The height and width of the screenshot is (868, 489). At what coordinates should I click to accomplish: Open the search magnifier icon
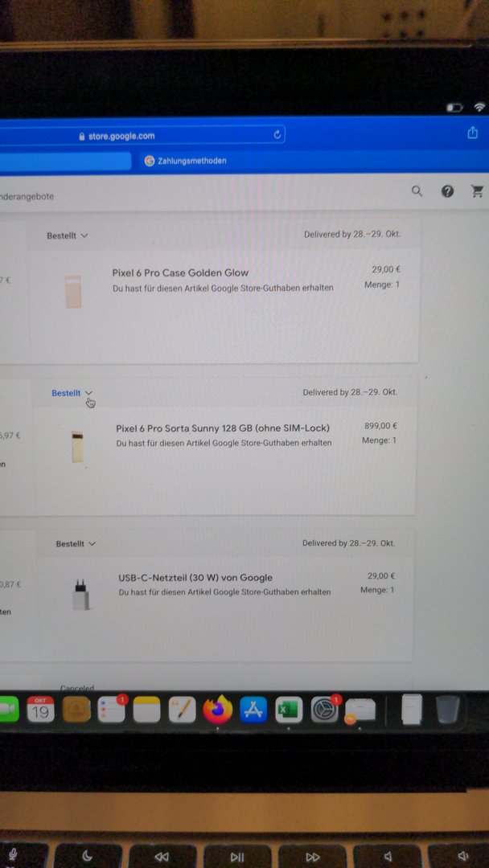point(417,191)
